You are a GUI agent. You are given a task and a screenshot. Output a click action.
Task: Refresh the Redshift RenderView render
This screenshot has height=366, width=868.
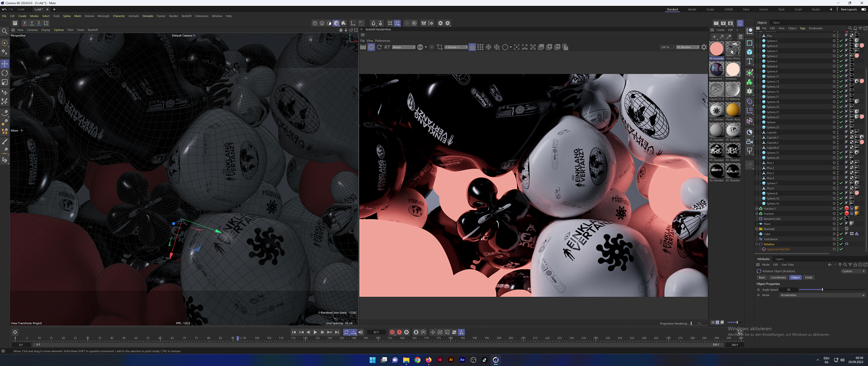click(x=379, y=47)
